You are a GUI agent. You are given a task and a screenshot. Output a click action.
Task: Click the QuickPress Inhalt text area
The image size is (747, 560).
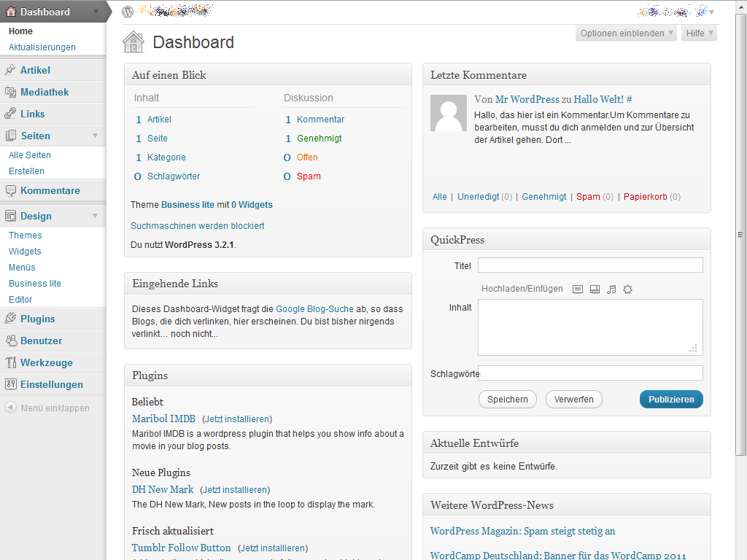tap(590, 327)
